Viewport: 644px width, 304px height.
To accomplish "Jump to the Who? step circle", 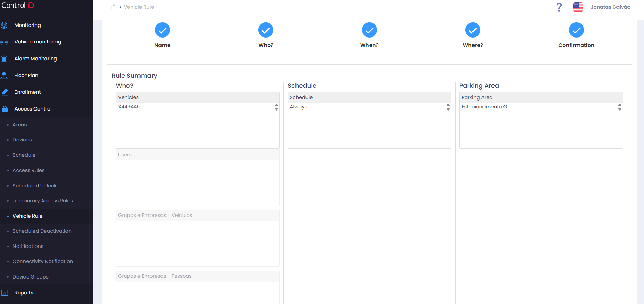I will pyautogui.click(x=266, y=30).
